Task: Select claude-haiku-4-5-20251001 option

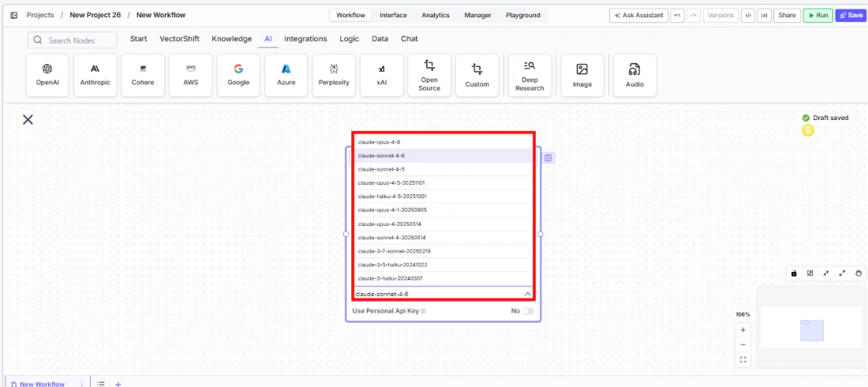Action: (443, 197)
